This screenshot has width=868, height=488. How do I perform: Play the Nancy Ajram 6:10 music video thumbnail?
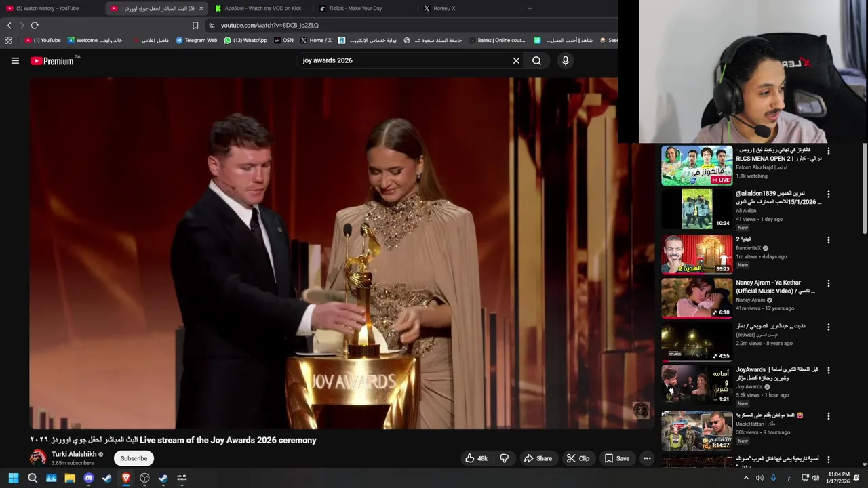[x=697, y=298]
